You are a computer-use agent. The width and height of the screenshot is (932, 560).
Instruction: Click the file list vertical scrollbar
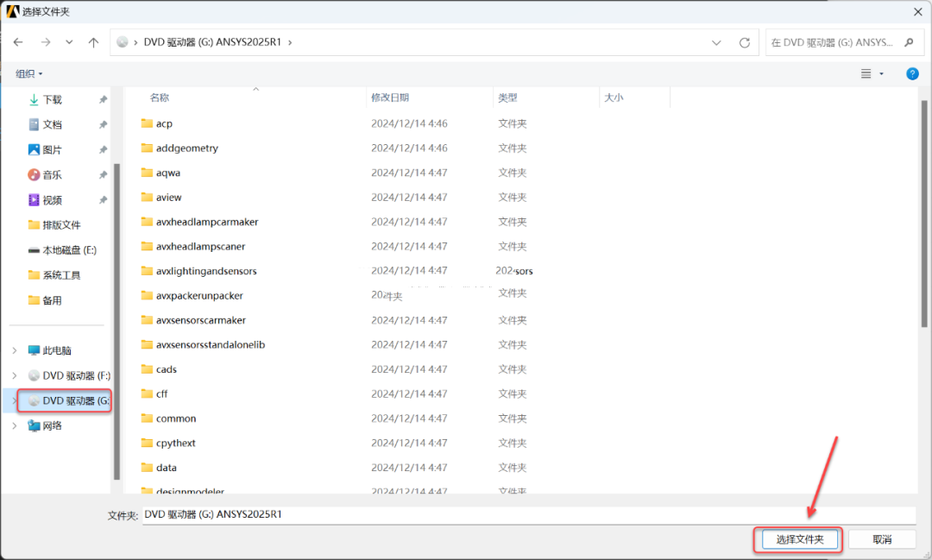coord(924,214)
